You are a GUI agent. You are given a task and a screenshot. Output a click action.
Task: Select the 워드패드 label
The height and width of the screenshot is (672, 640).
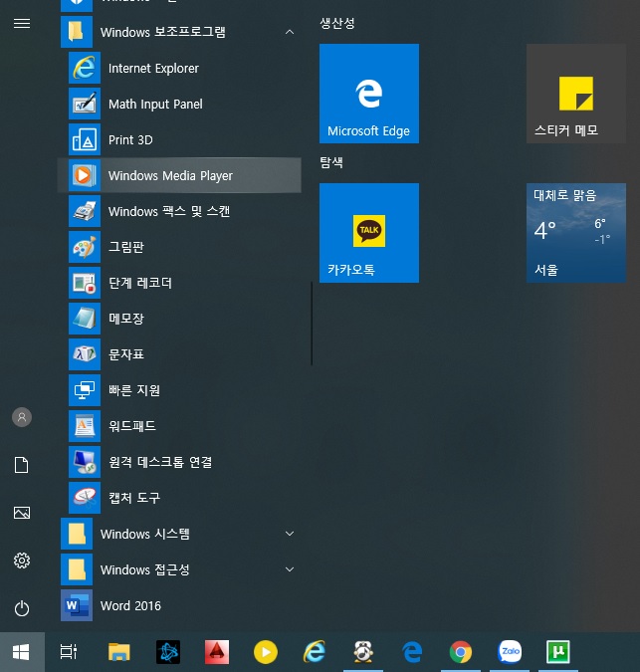pos(132,426)
